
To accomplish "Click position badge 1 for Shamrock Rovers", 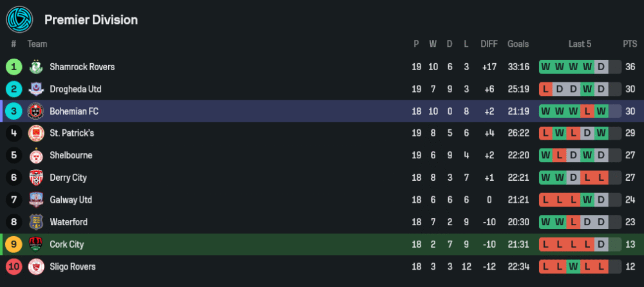I will [14, 67].
